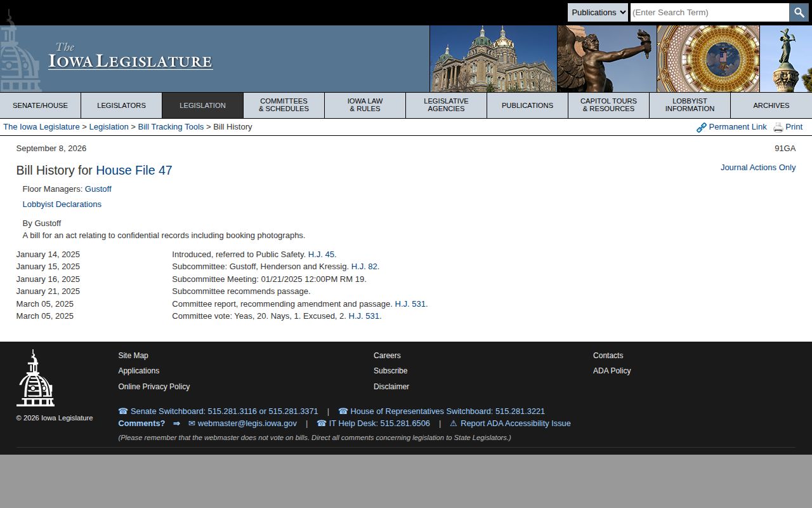Click Report ADA Accessibility Issue
Image resolution: width=812 pixels, height=508 pixels.
[x=510, y=424]
